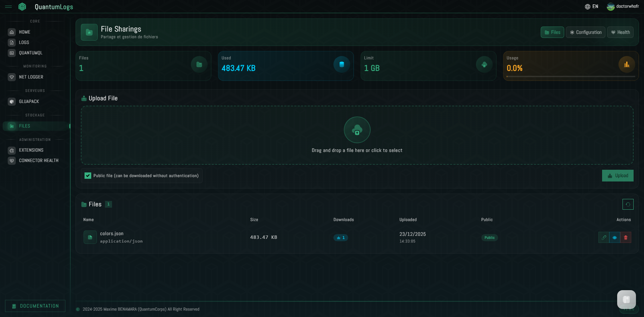View the colors.json file with eye icon
This screenshot has height=317, width=644.
(x=614, y=237)
